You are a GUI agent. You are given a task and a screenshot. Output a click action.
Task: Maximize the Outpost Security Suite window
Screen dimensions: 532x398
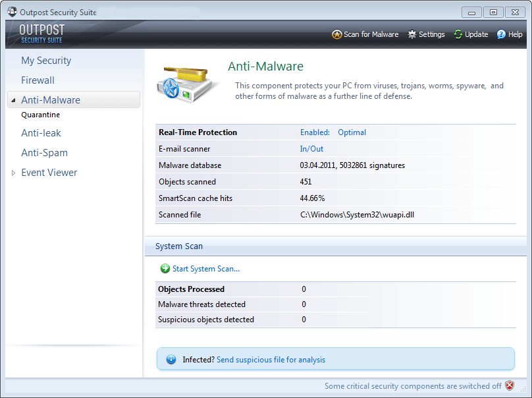tap(493, 13)
